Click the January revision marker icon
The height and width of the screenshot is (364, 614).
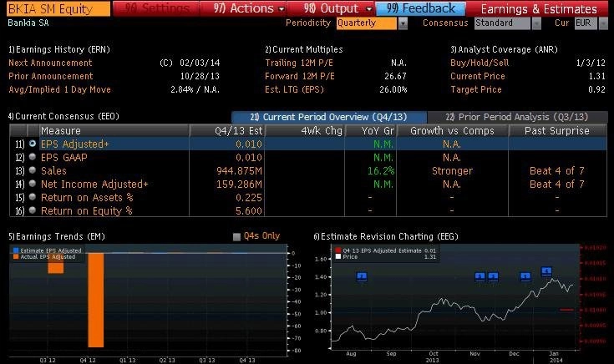coord(546,270)
